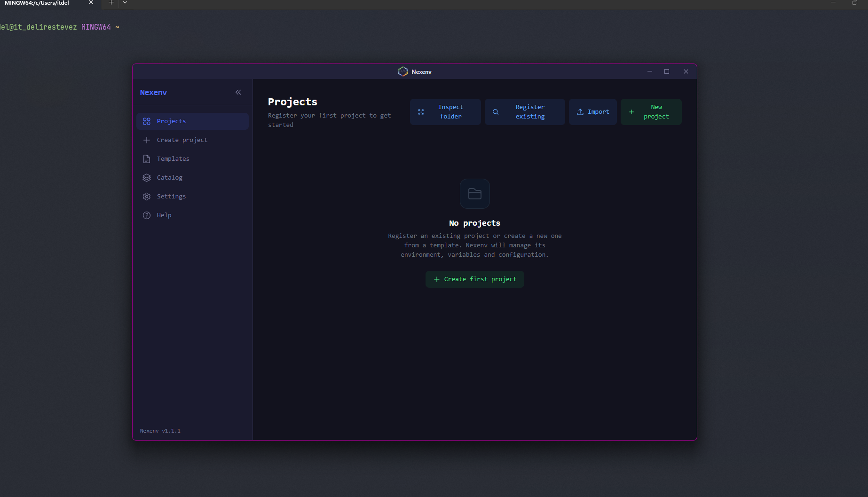868x497 pixels.
Task: Go to Catalog in the sidebar
Action: [x=192, y=178]
